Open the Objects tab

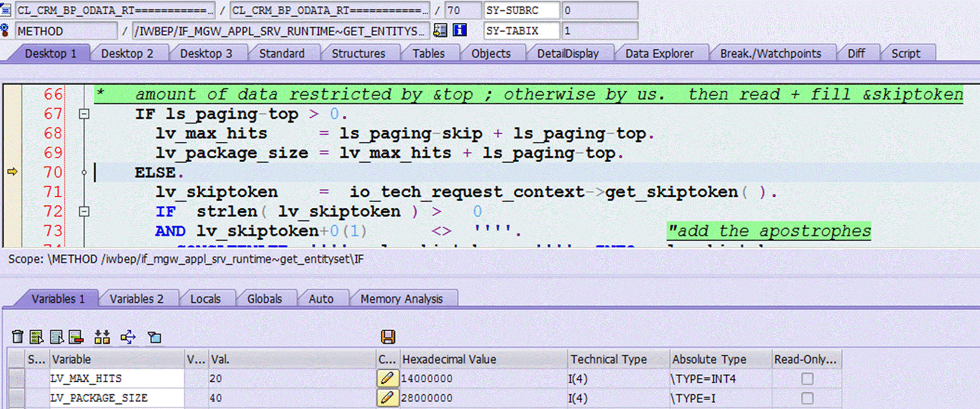coord(491,54)
